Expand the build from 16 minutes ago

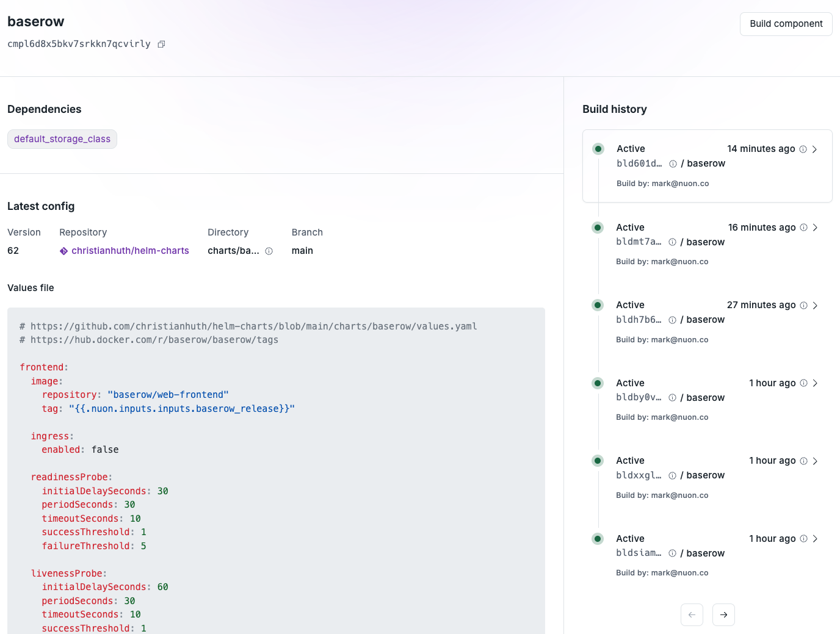tap(815, 227)
